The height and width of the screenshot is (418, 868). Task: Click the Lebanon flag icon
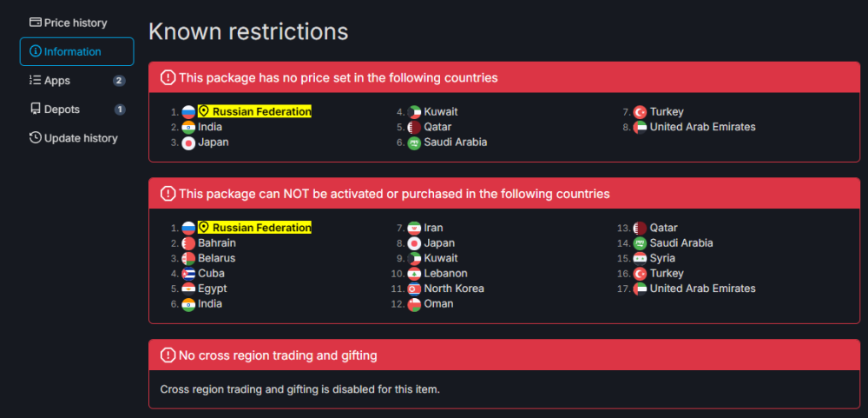[414, 274]
